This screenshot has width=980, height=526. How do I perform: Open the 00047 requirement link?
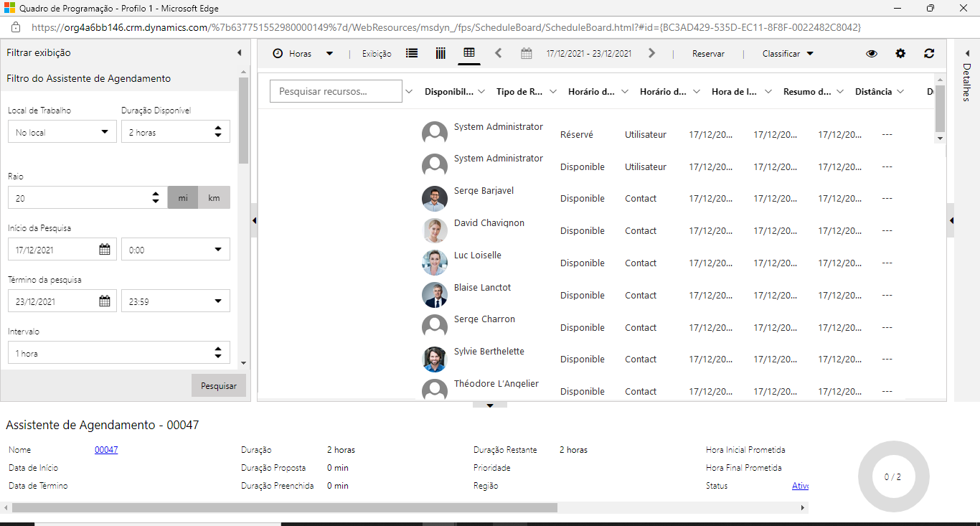106,450
